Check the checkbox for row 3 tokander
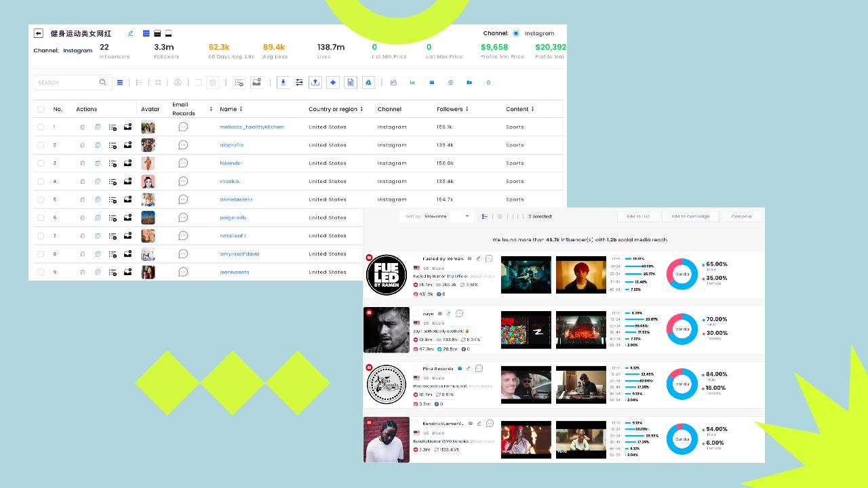The image size is (868, 488). point(41,163)
